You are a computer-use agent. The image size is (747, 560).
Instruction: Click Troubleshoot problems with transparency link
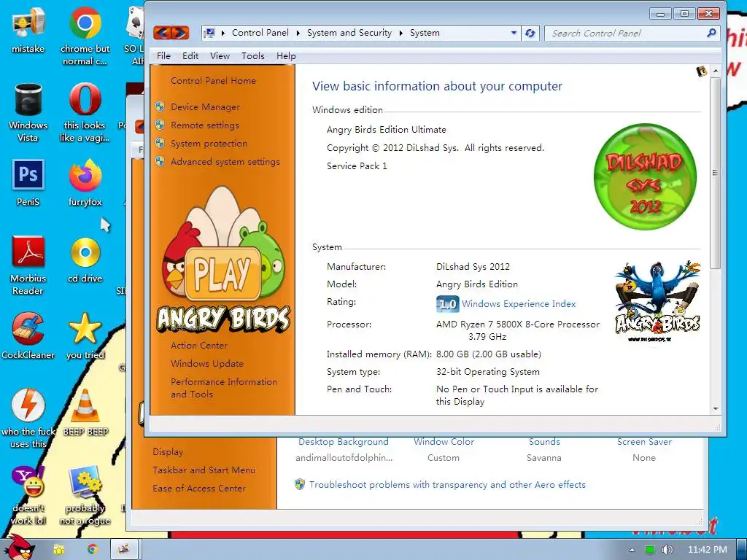pyautogui.click(x=447, y=485)
